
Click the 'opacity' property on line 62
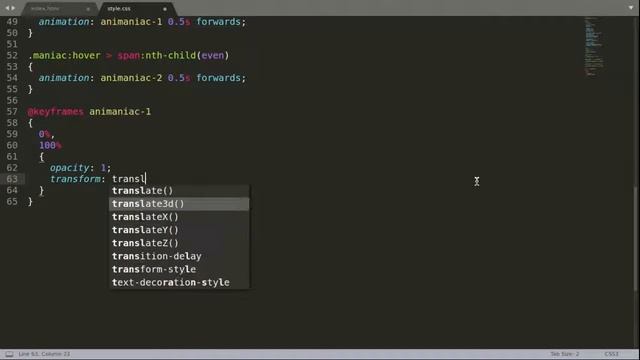click(x=69, y=168)
